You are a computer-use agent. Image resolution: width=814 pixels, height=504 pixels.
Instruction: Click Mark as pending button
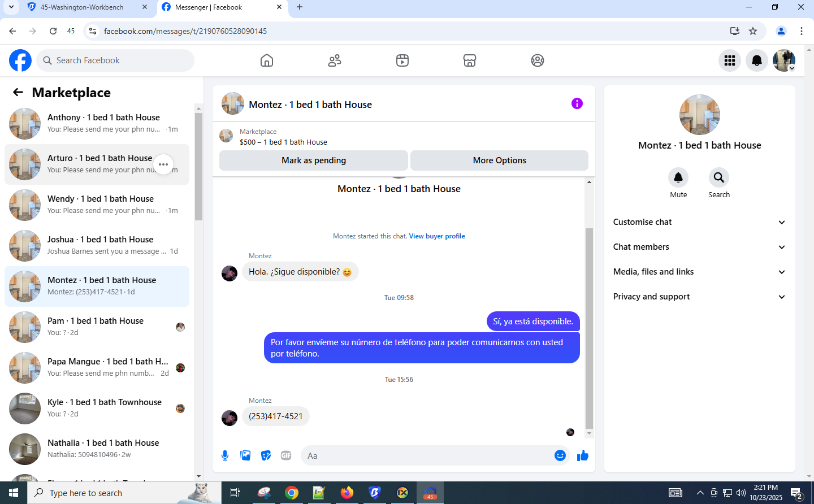pyautogui.click(x=314, y=160)
